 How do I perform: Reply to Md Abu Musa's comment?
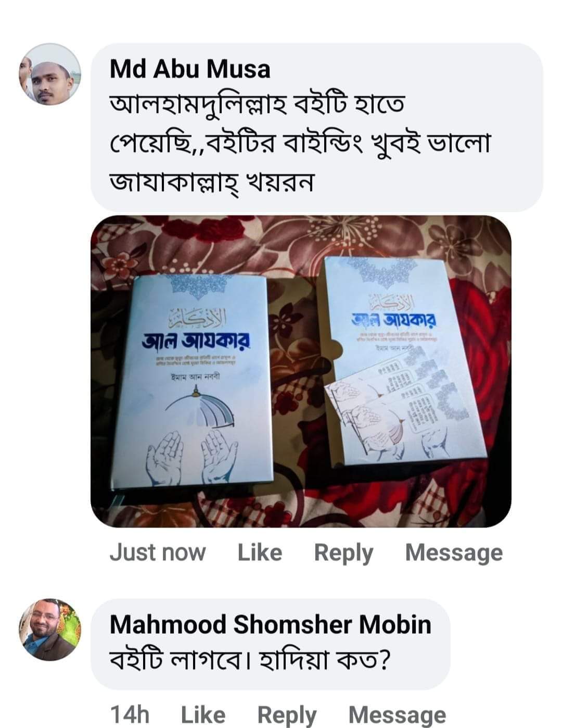point(343,553)
